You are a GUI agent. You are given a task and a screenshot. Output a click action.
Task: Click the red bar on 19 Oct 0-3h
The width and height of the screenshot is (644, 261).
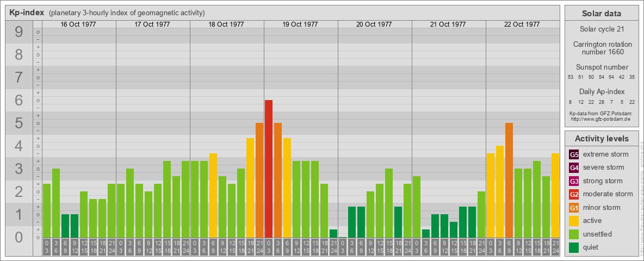point(269,169)
